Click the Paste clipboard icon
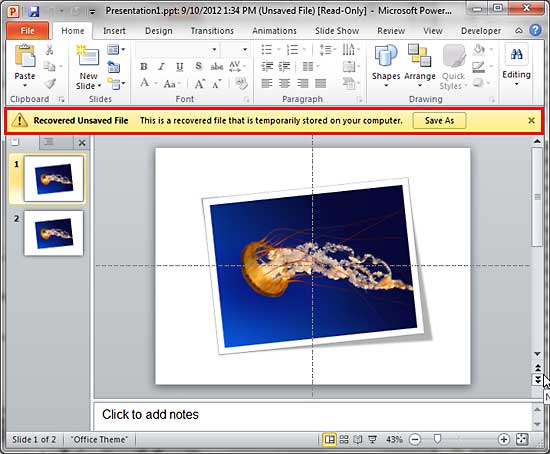Screen dimensions: 550x454 click(x=25, y=56)
